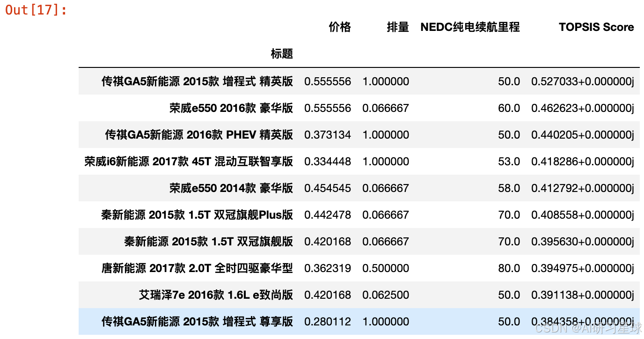644x339 pixels.
Task: Click TOPSIS score 0.527033+0.000000j
Action: click(582, 81)
